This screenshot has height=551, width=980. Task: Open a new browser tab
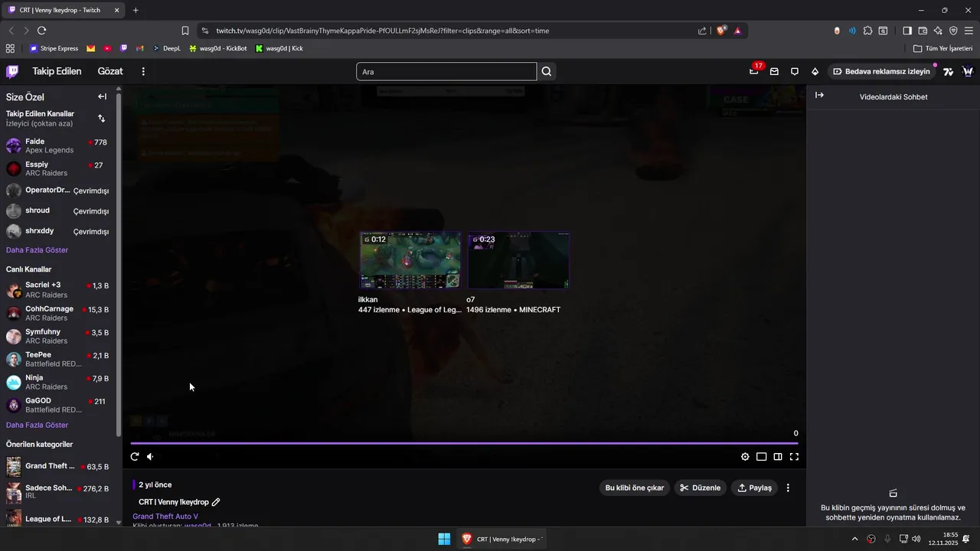(x=136, y=10)
